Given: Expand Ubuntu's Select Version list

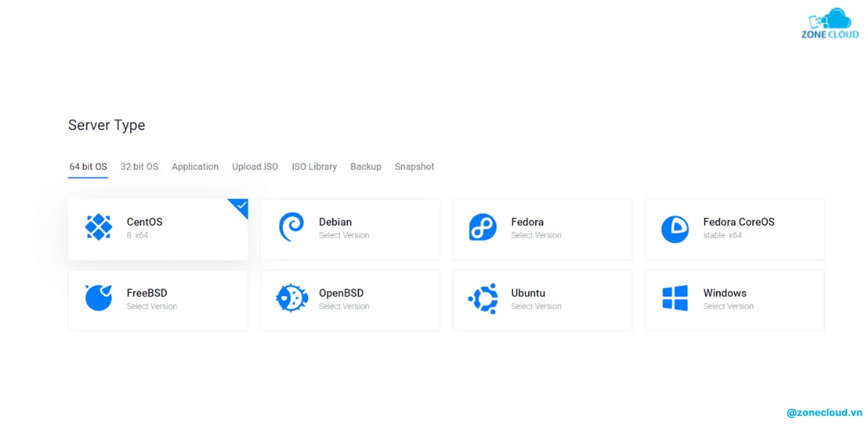Looking at the screenshot, I should point(536,307).
